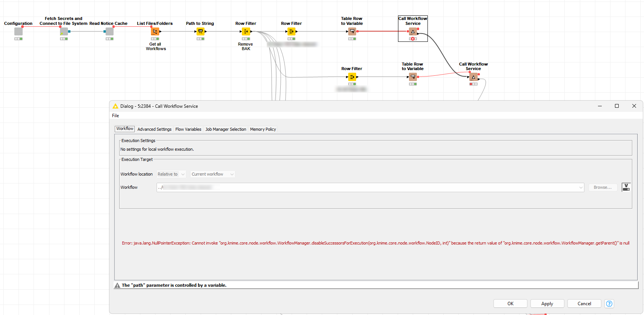Go to the Job Manager Selection tab
644x315 pixels.
coord(226,129)
